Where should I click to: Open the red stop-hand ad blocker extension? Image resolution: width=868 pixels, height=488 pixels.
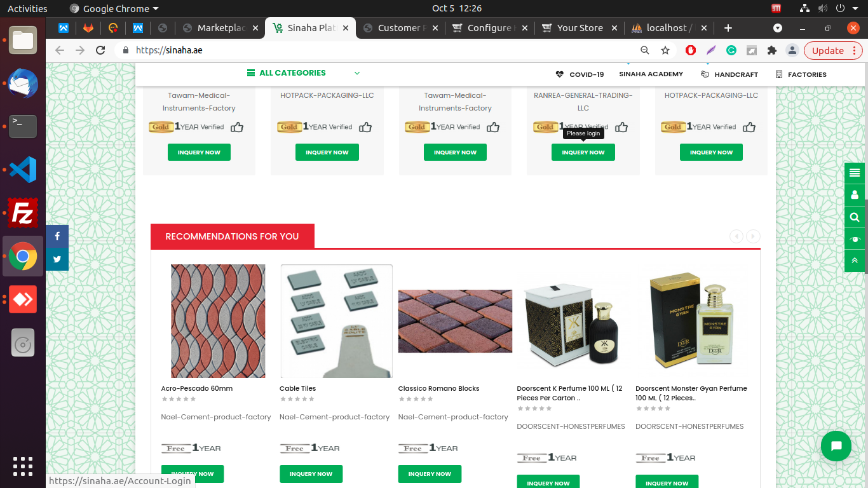pyautogui.click(x=691, y=50)
